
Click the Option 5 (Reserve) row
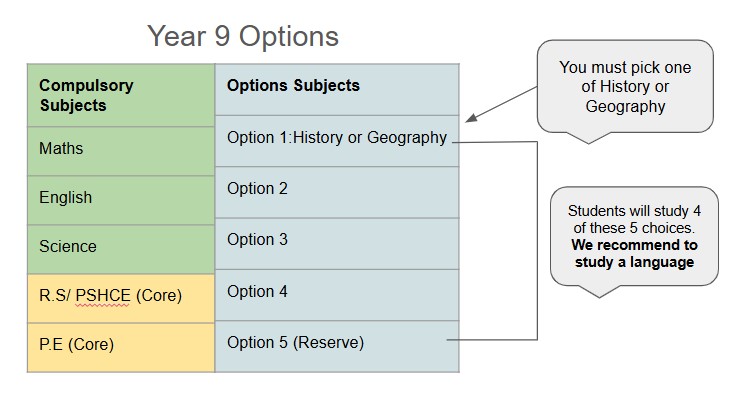[x=337, y=346]
